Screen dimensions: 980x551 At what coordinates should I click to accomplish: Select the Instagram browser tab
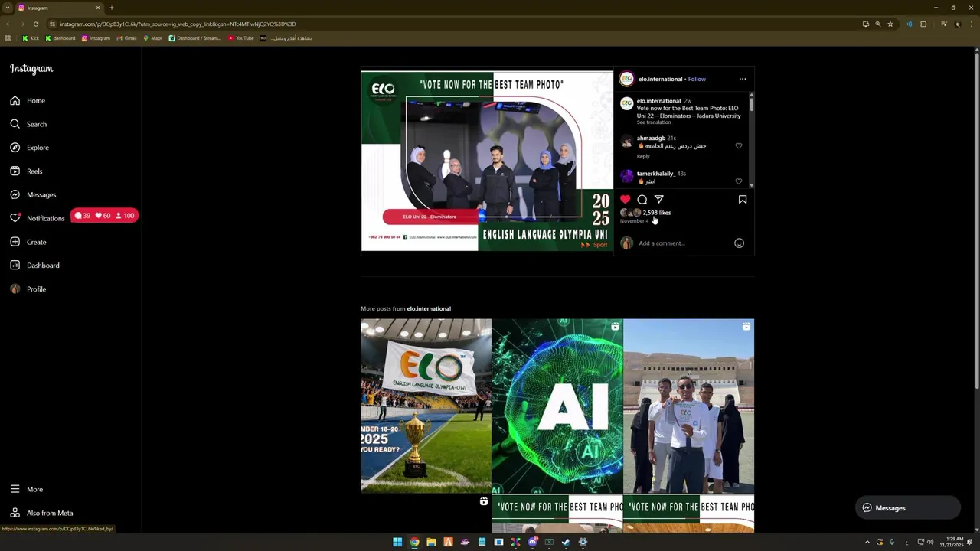pos(60,8)
